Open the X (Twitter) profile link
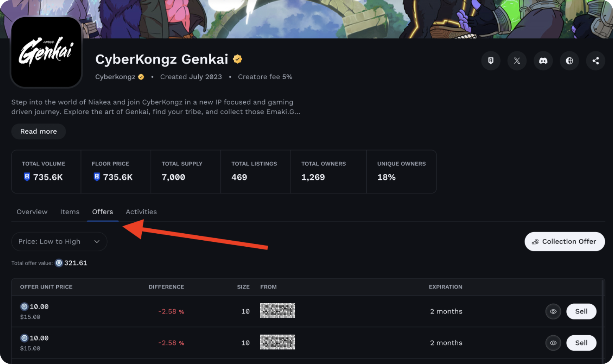613x364 pixels. coord(517,61)
